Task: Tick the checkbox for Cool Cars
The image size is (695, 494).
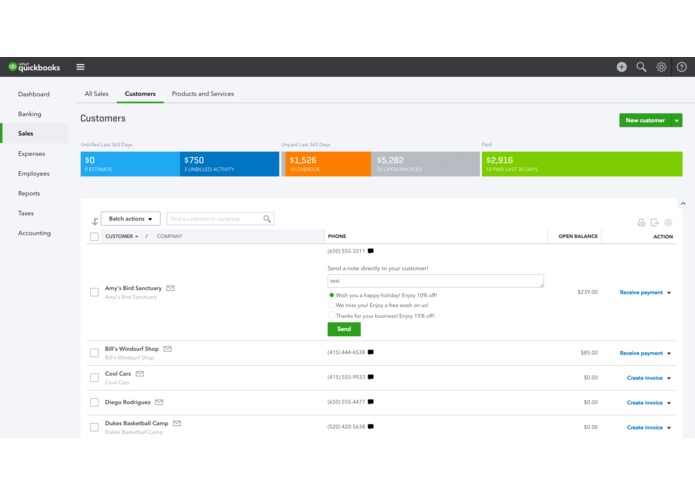Action: point(94,377)
